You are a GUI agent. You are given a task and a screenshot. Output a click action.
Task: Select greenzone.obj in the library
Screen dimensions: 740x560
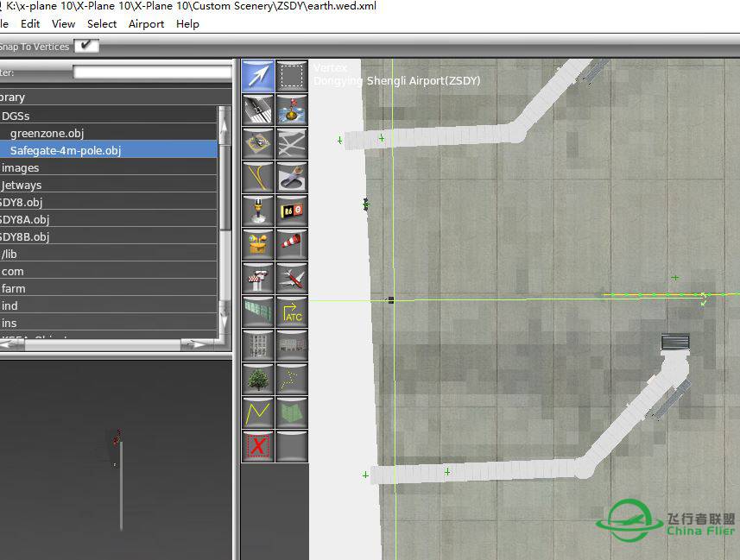click(x=109, y=133)
